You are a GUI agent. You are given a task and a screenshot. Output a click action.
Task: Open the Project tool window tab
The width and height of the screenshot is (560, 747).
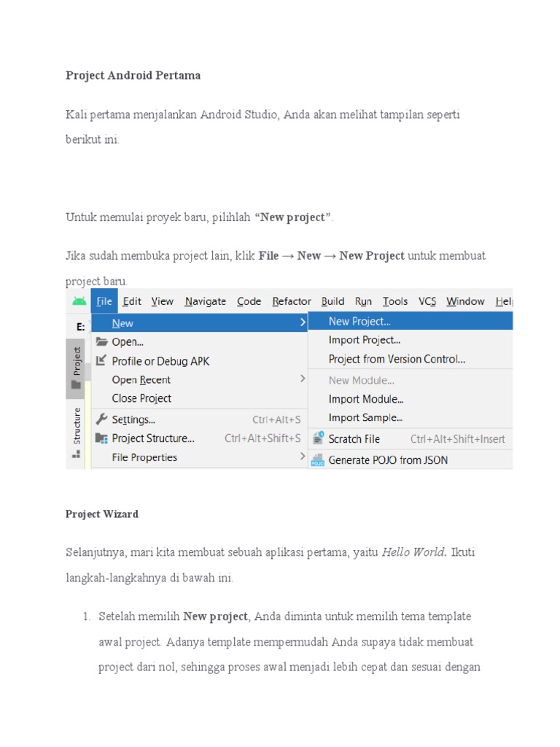point(76,368)
